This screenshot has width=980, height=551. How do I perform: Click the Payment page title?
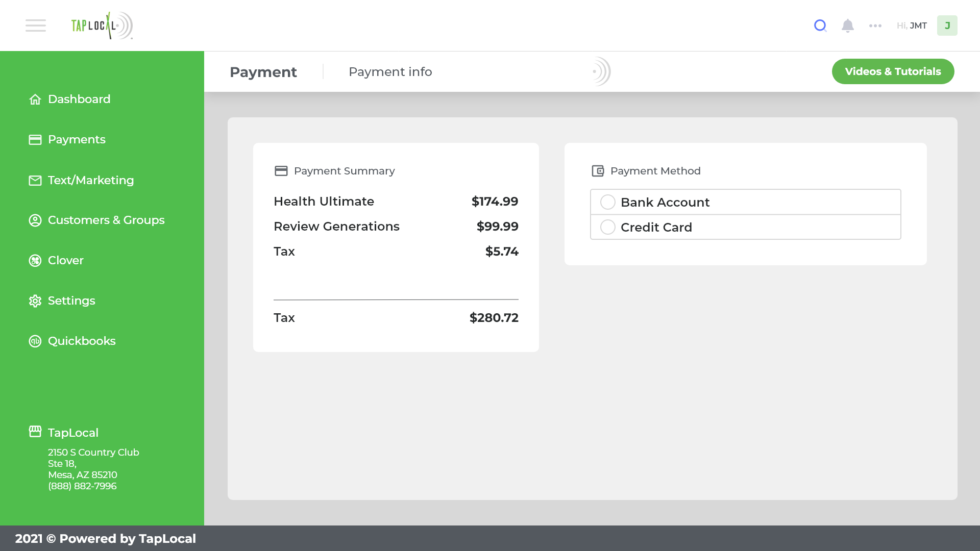pos(263,72)
